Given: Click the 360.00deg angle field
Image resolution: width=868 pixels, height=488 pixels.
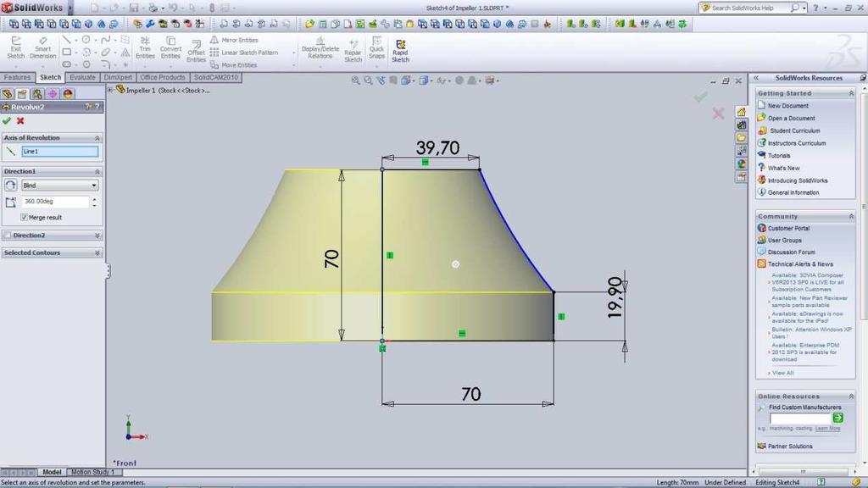Looking at the screenshot, I should tap(55, 202).
